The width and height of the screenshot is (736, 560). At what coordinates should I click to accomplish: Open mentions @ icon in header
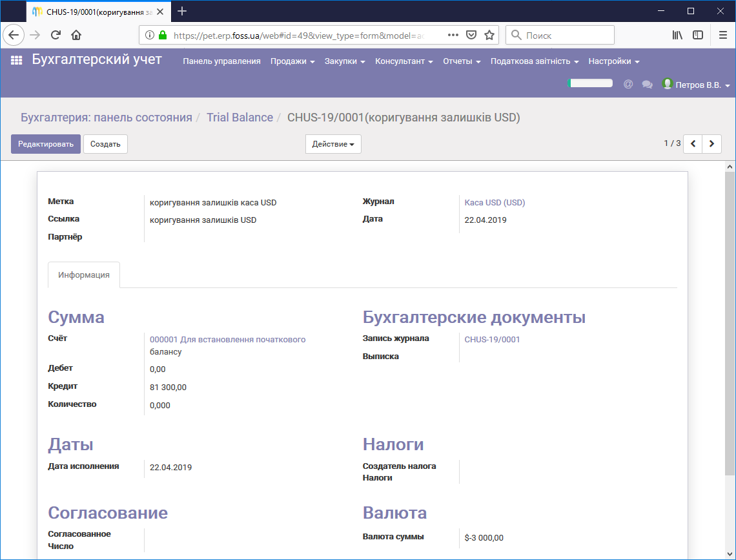[x=628, y=84]
